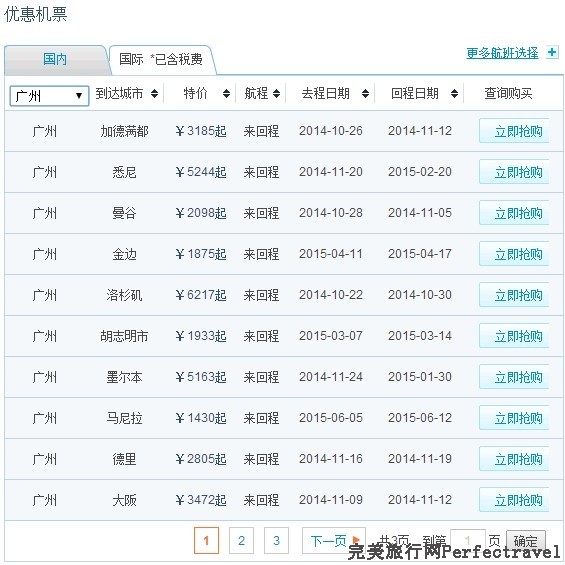Image resolution: width=565 pixels, height=565 pixels.
Task: Click 立即抢购 for the 曼谷 flight
Action: pos(514,213)
